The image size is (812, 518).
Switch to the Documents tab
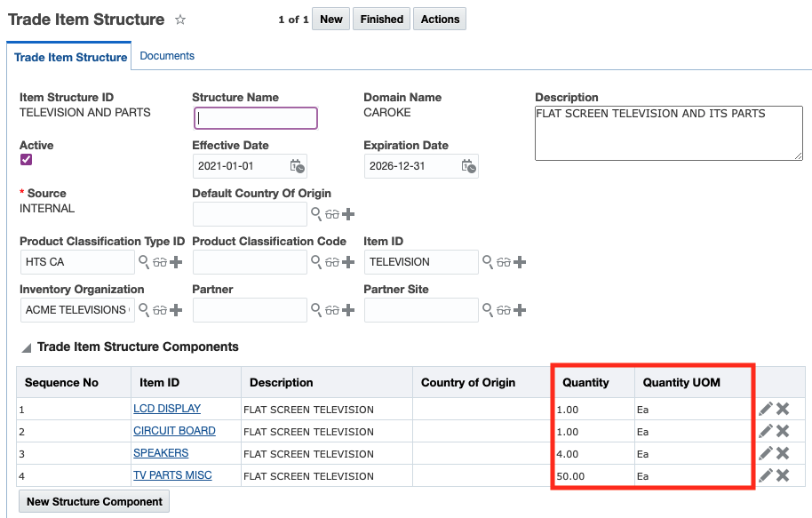(167, 56)
